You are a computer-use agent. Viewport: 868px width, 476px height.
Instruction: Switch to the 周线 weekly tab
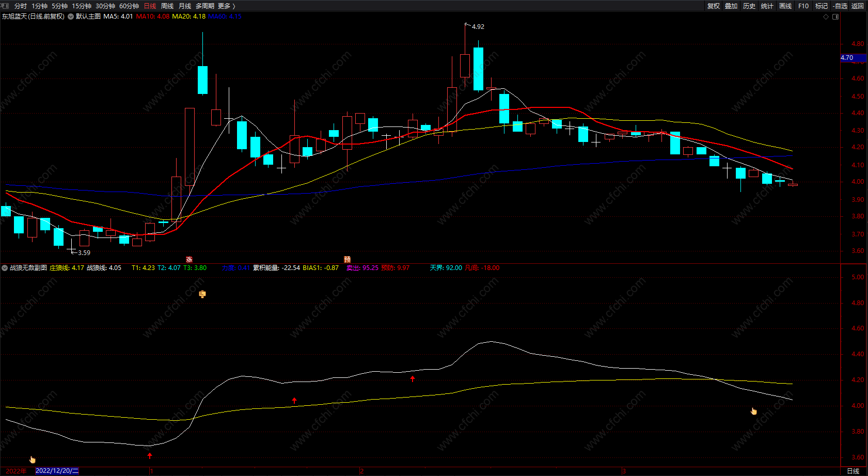point(167,6)
